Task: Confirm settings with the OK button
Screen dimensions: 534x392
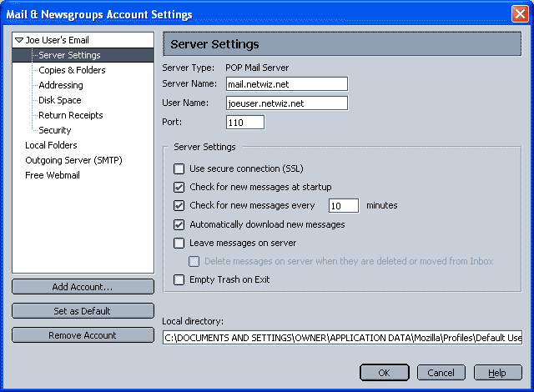Action: tap(385, 373)
